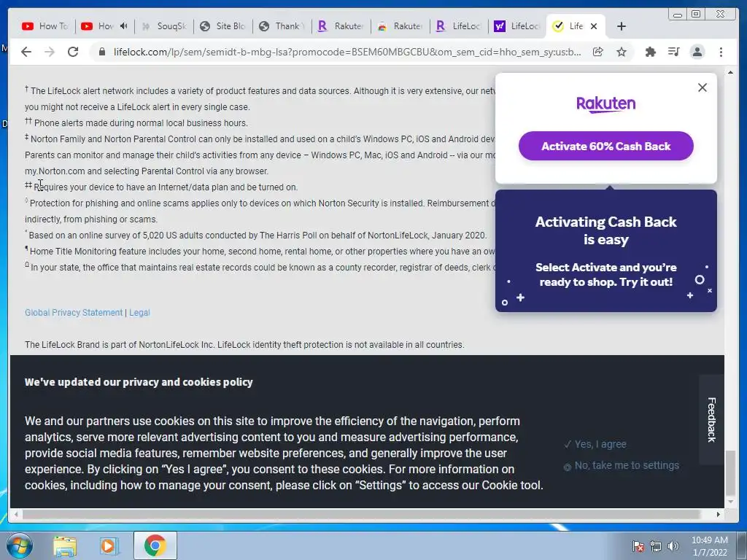Open the volume tray icon
Screen dimensions: 747x560
pos(673,546)
